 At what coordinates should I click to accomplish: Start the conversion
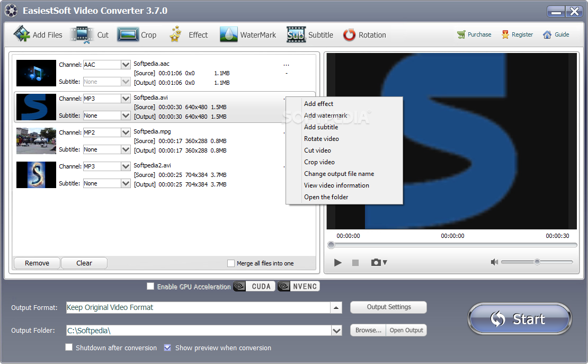pos(519,318)
